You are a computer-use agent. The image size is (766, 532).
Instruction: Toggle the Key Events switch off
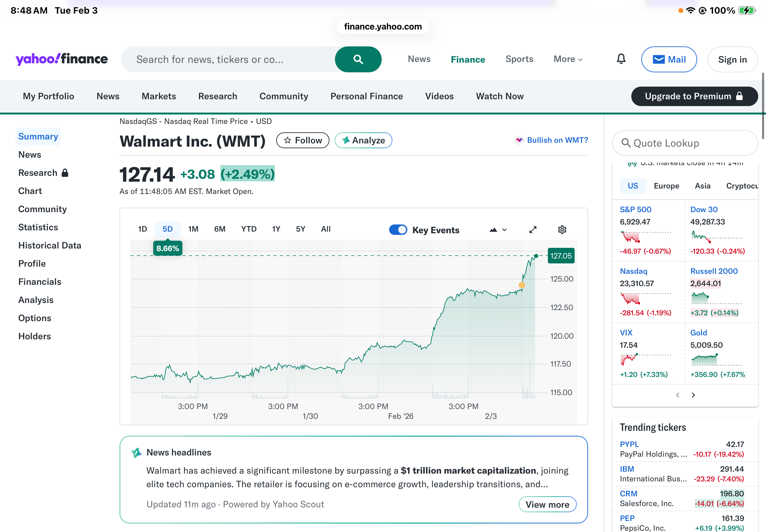398,230
